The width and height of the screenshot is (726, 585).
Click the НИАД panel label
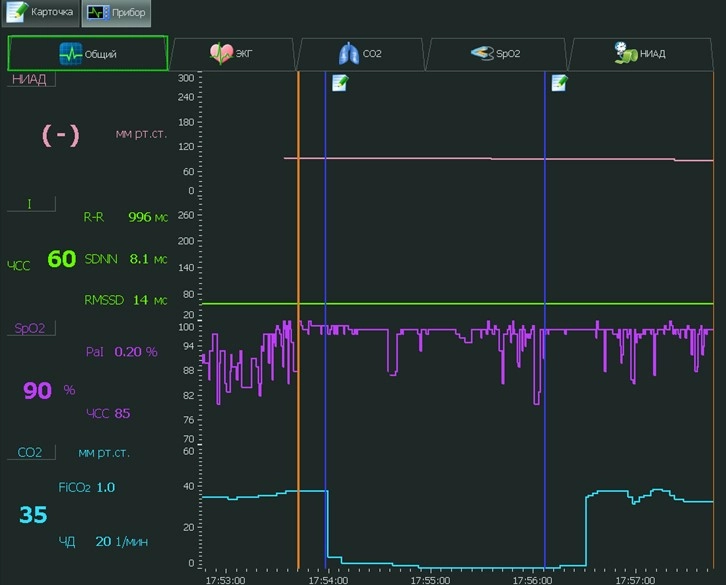tap(29, 79)
